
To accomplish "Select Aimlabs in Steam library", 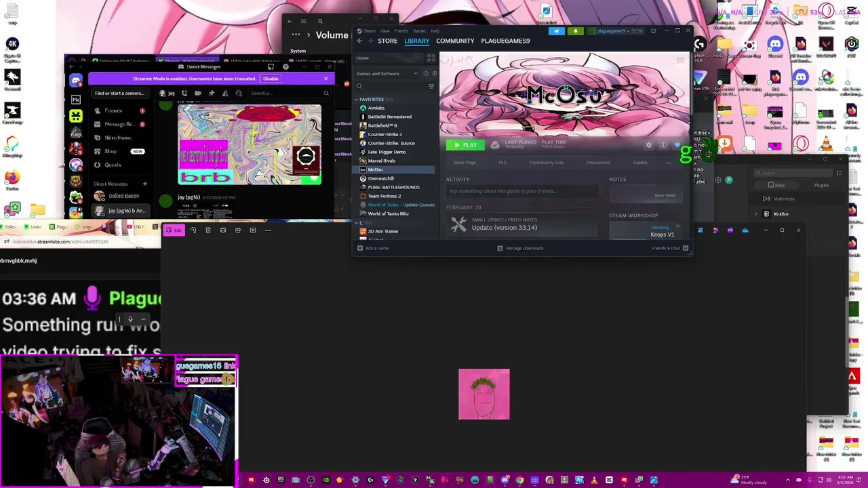I will tap(376, 108).
